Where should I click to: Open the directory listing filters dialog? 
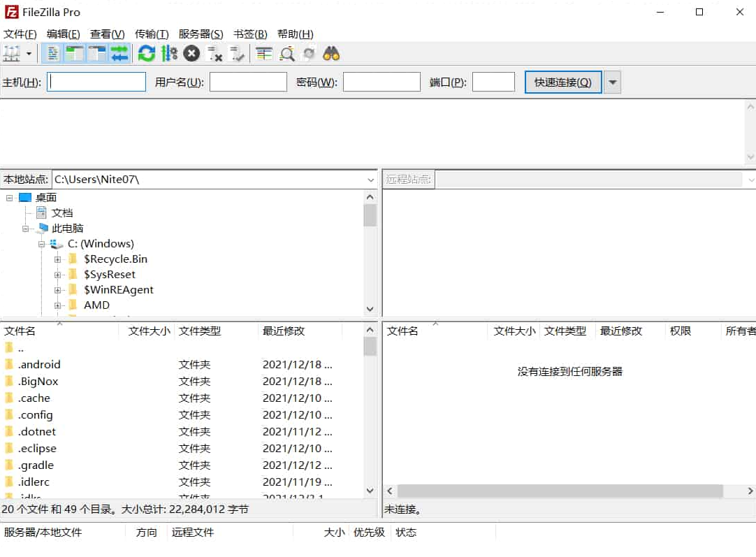(x=264, y=54)
